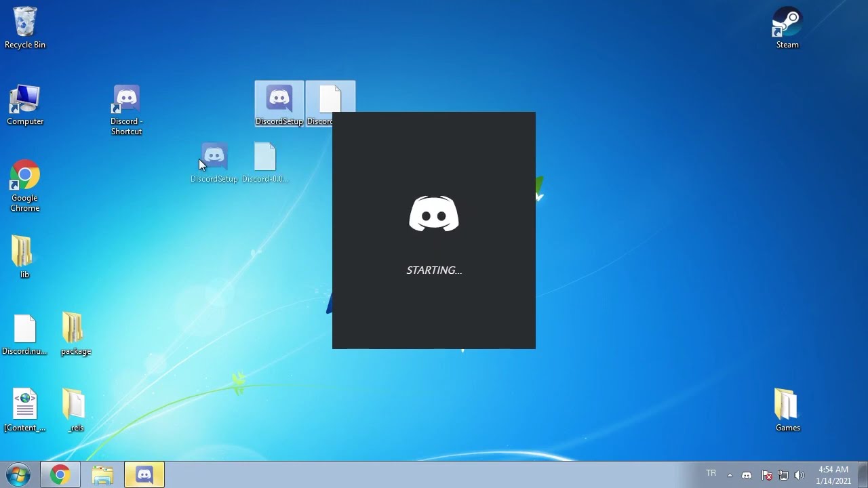Open the Windows Start menu

[x=18, y=474]
